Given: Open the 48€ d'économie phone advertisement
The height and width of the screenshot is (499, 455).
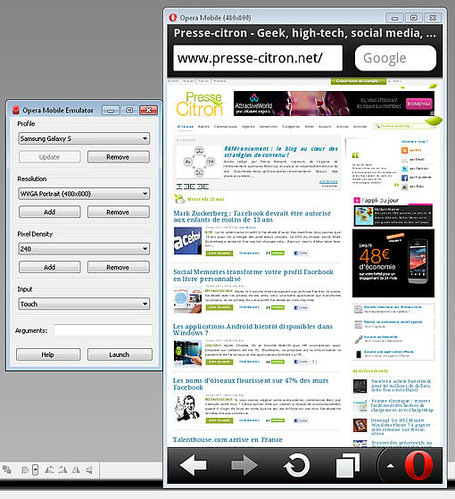Looking at the screenshot, I should click(x=393, y=263).
